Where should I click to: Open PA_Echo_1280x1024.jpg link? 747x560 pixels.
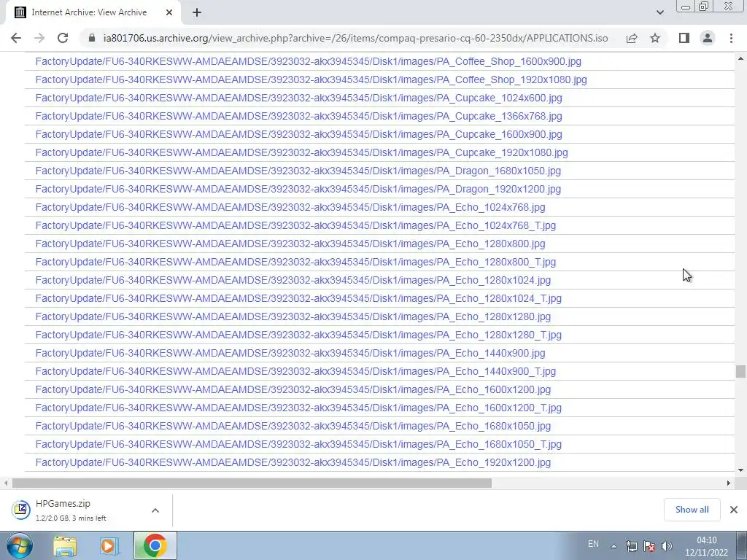point(293,280)
